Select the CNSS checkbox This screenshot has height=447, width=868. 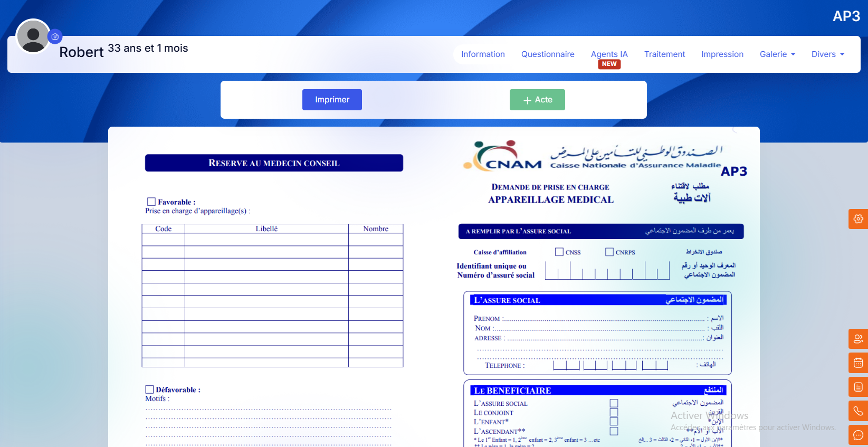click(x=559, y=252)
